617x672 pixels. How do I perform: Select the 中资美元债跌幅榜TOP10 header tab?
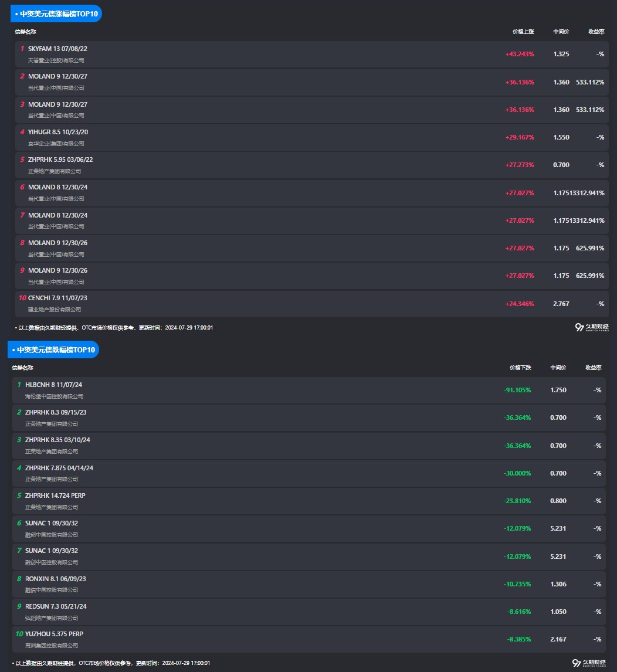click(53, 349)
